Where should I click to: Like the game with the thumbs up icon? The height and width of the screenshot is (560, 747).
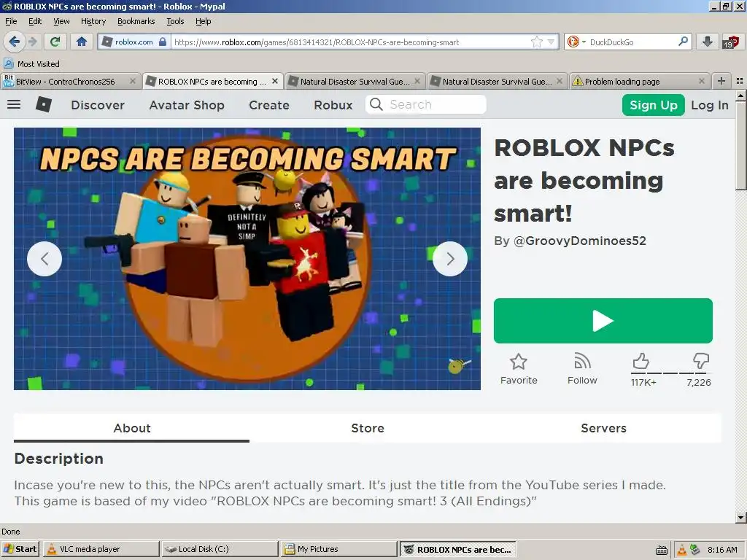pos(641,362)
